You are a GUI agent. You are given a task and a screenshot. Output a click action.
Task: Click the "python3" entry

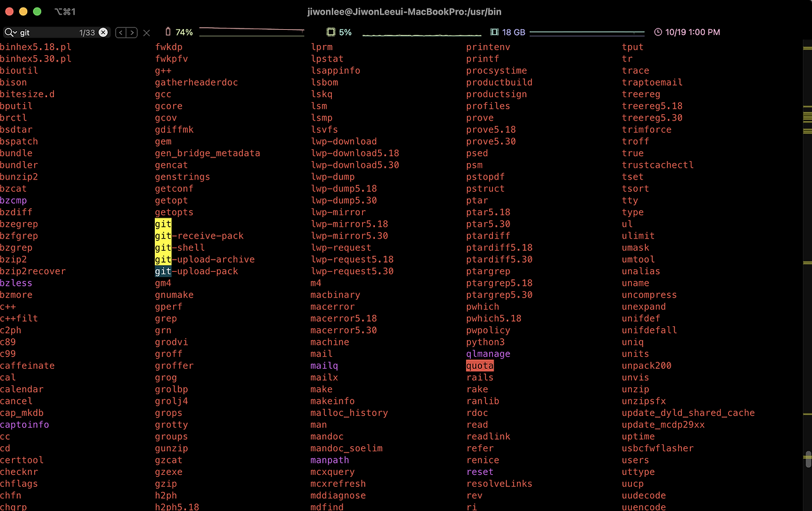(485, 342)
